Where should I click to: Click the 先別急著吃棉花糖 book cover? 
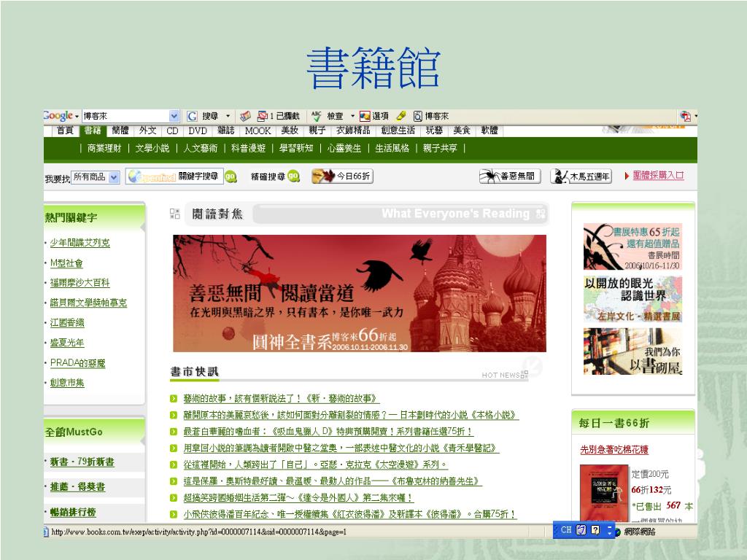click(604, 493)
